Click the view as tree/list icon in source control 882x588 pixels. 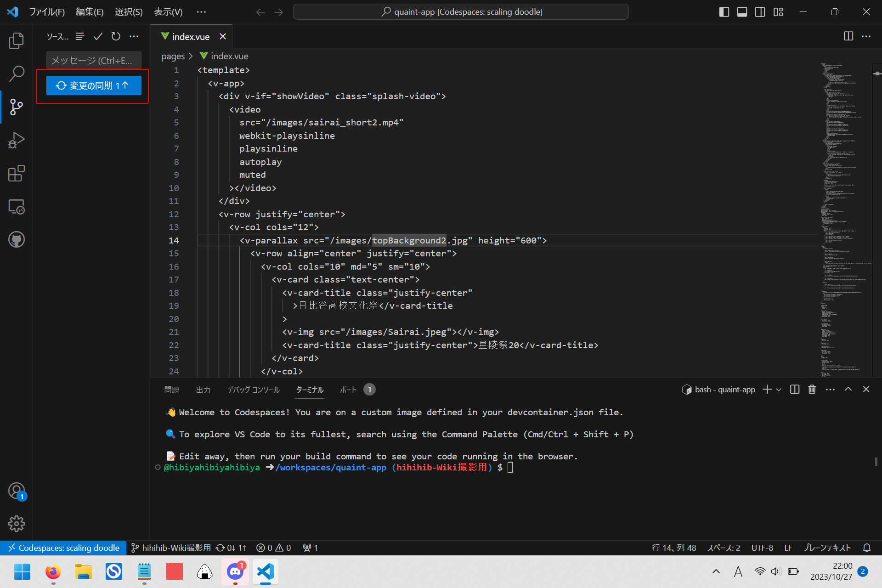(80, 36)
